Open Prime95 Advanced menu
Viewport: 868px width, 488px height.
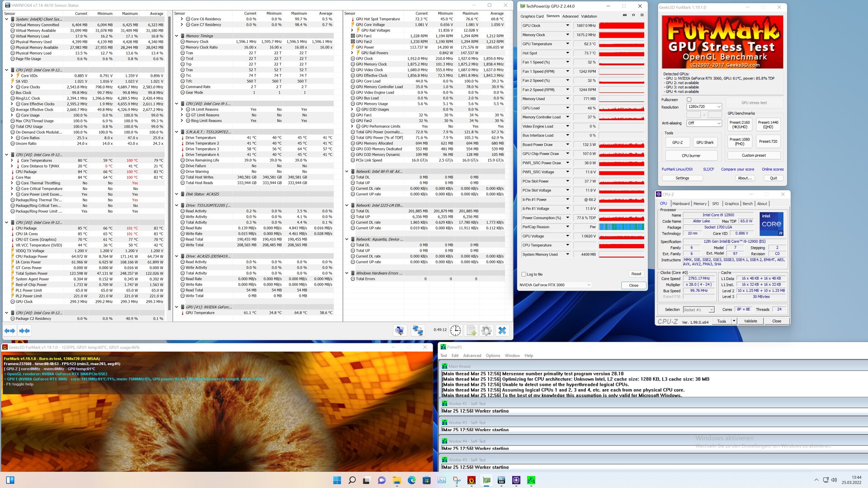(x=472, y=356)
